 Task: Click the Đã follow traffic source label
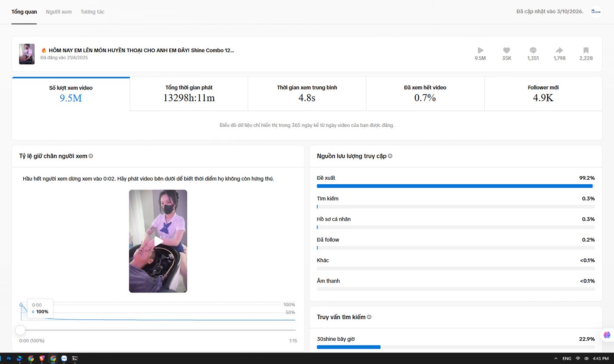[328, 240]
